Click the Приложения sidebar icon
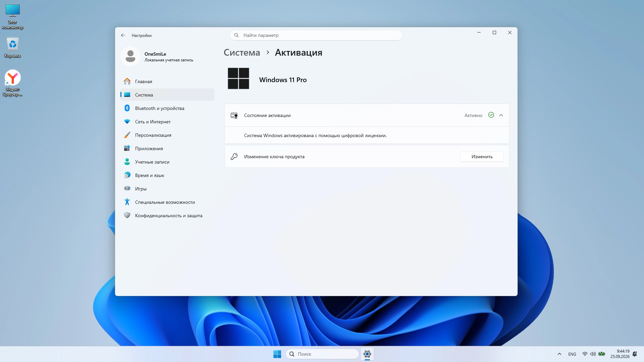 tap(127, 148)
